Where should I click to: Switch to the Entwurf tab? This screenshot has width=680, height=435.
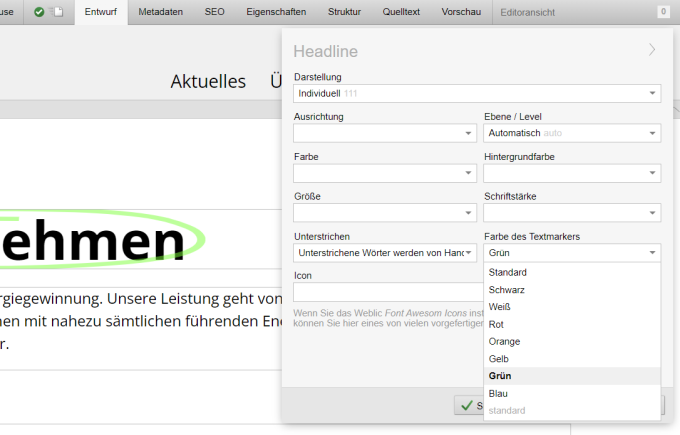(101, 12)
